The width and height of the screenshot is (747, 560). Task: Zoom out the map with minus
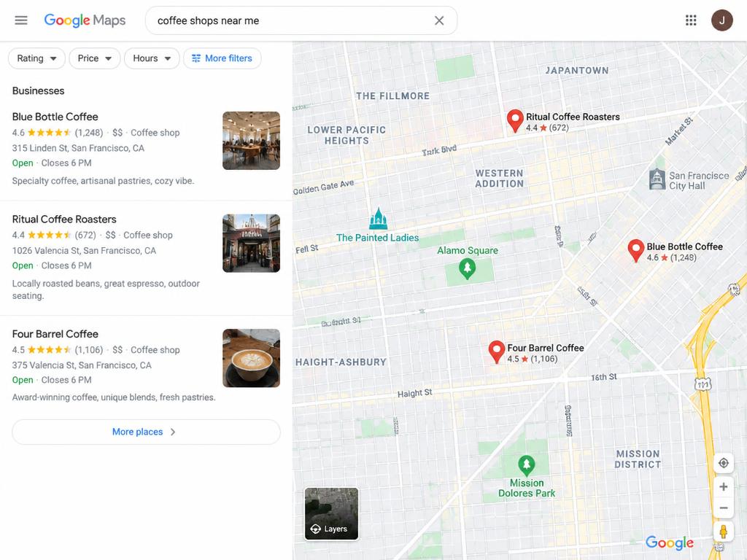[723, 507]
